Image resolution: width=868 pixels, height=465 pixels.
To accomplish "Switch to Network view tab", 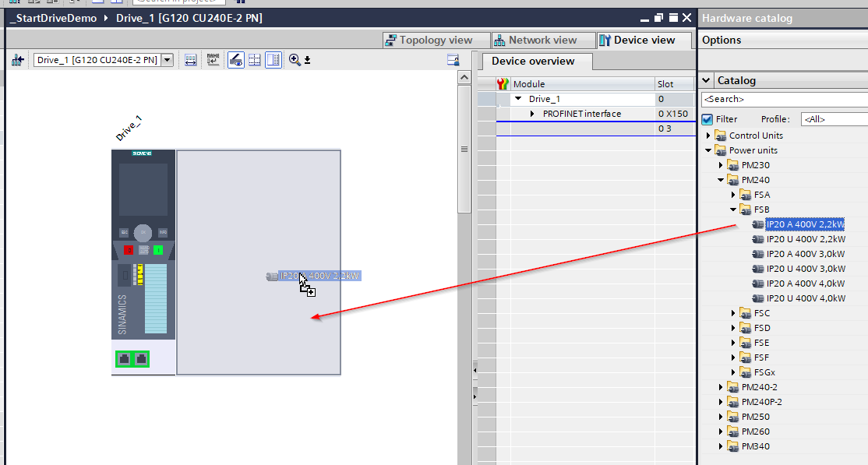I will [542, 40].
